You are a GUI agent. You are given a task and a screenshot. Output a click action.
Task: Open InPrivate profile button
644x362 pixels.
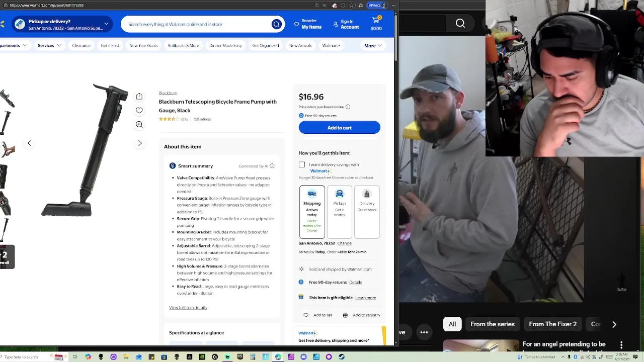(x=377, y=6)
